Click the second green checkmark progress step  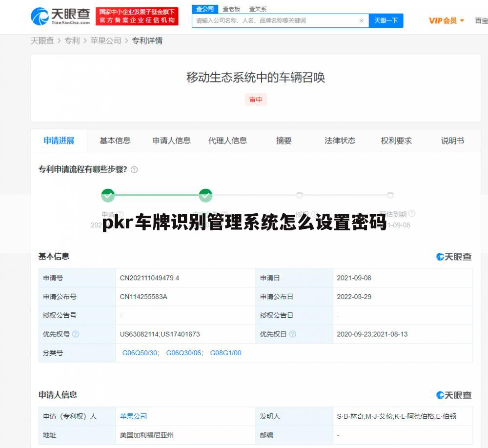point(205,195)
